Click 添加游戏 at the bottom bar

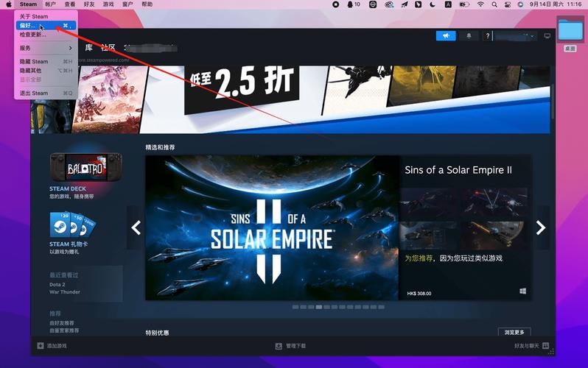tap(57, 346)
